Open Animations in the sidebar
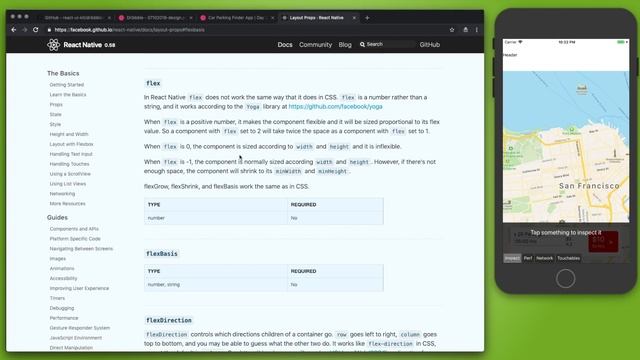The width and height of the screenshot is (640, 360). (x=62, y=268)
